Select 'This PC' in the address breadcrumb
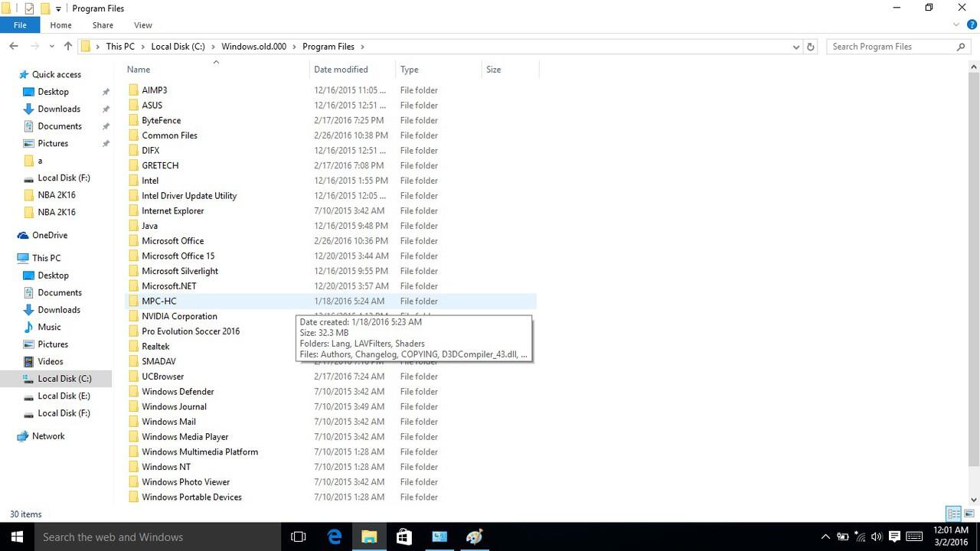This screenshot has width=980, height=551. 120,47
